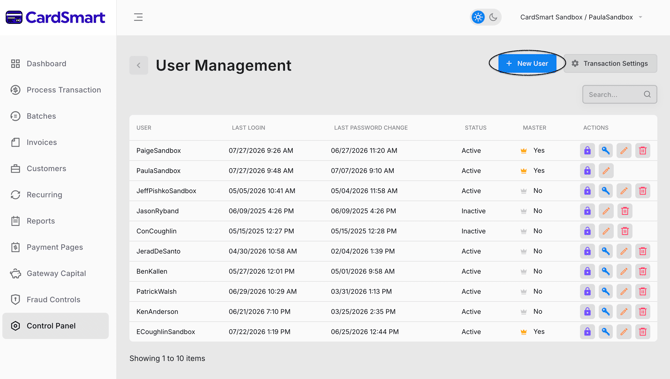Edit the ECoughlinSandbox user
This screenshot has height=379, width=670.
pyautogui.click(x=624, y=331)
